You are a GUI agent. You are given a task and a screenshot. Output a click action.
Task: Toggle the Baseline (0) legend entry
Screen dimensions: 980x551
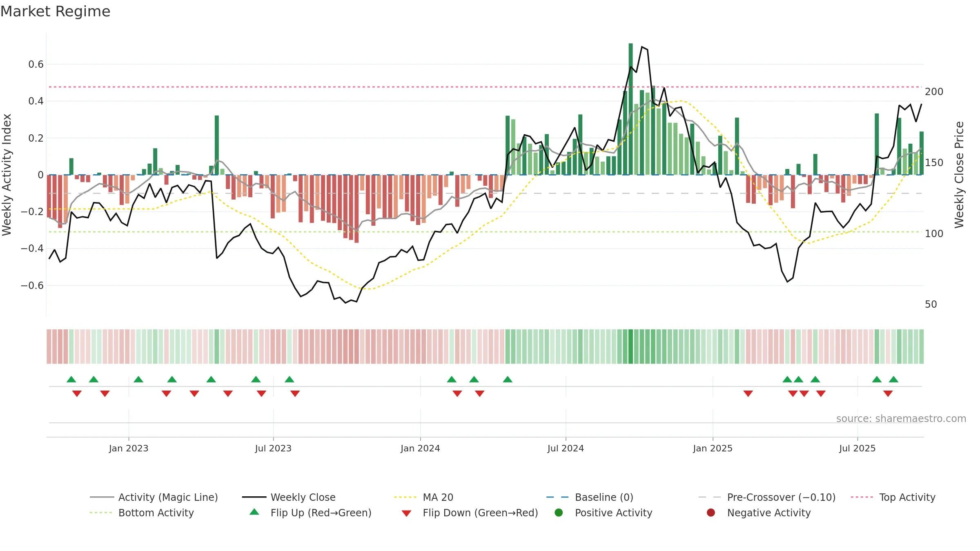(590, 497)
